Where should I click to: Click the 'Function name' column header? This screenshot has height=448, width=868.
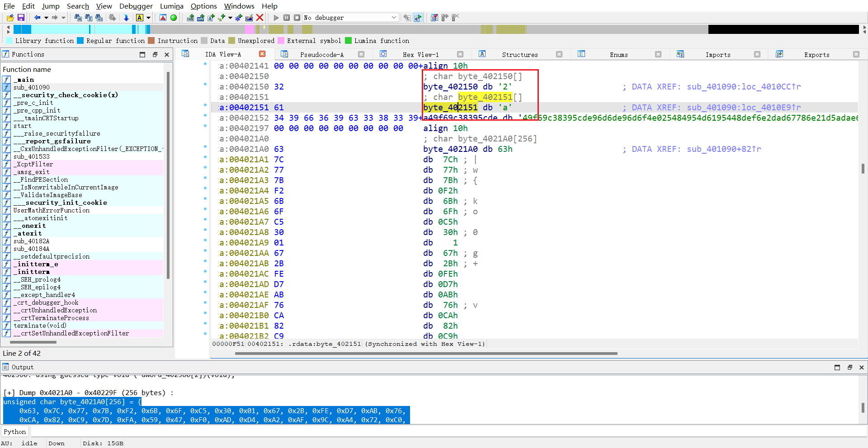pyautogui.click(x=27, y=70)
